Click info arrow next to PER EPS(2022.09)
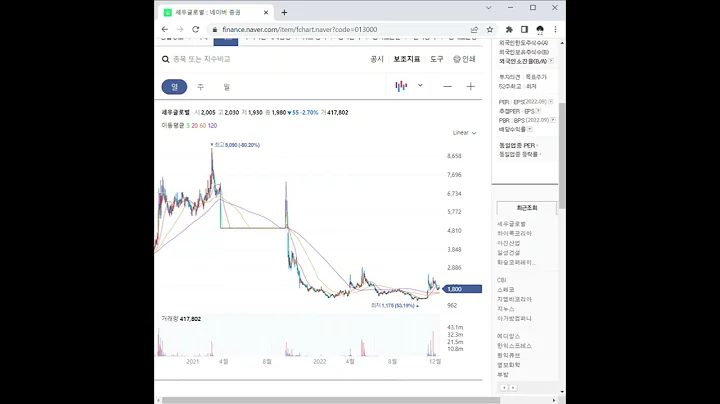 tap(551, 101)
